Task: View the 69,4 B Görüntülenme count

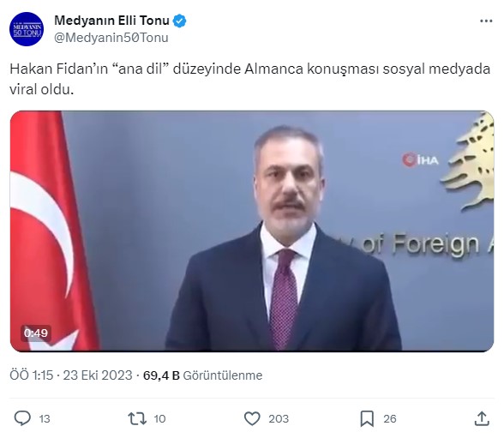Action: [202, 375]
